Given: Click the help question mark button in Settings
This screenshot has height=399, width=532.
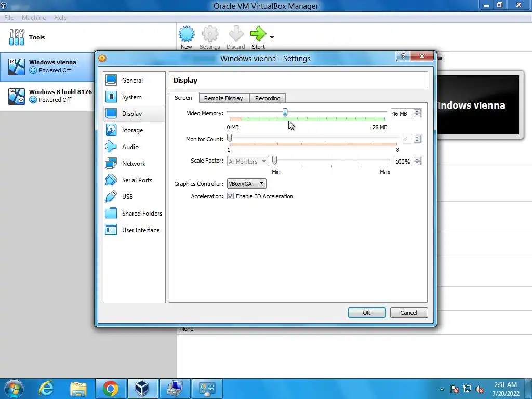Looking at the screenshot, I should (403, 56).
